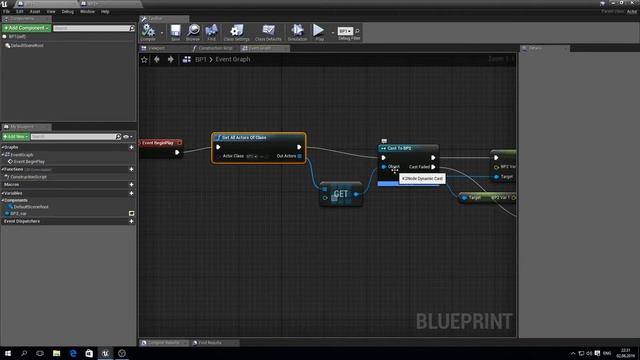This screenshot has height=360, width=640.
Task: Click the graph back navigation arrow
Action: [157, 60]
